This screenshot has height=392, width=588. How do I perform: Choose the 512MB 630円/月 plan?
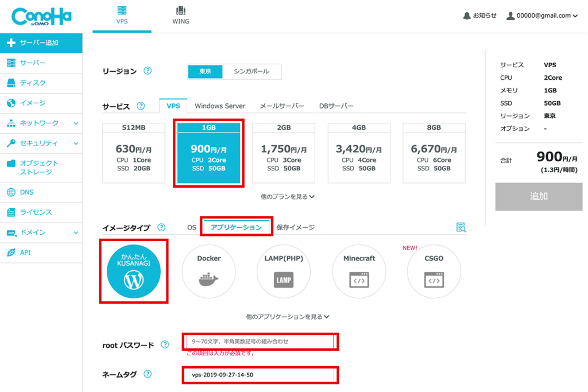(x=134, y=153)
